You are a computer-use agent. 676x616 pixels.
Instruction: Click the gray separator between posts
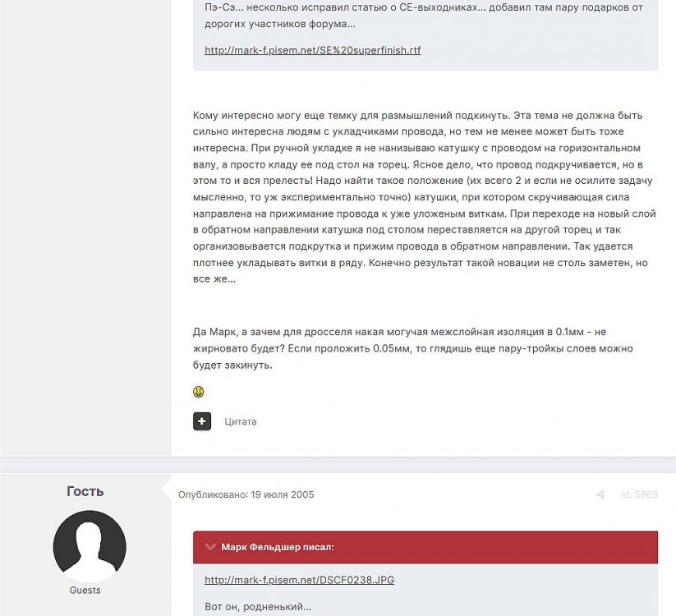click(x=338, y=464)
